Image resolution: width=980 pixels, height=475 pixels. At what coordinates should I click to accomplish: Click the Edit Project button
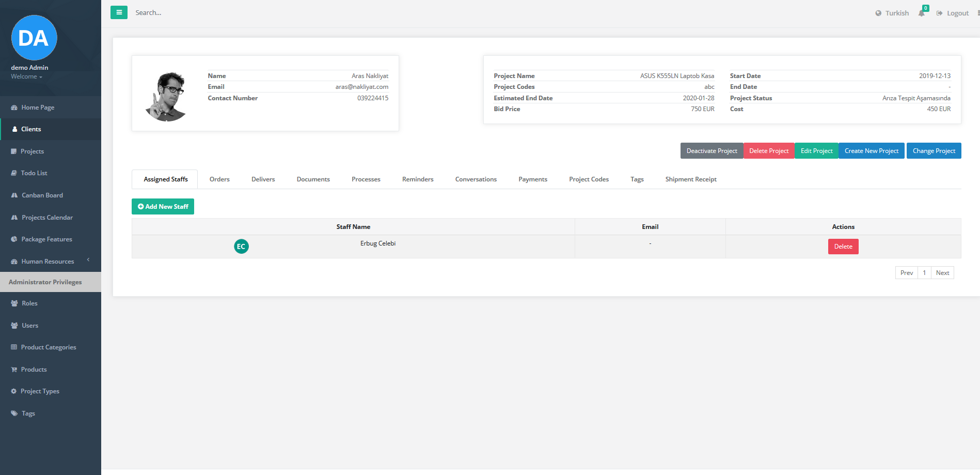pyautogui.click(x=816, y=151)
